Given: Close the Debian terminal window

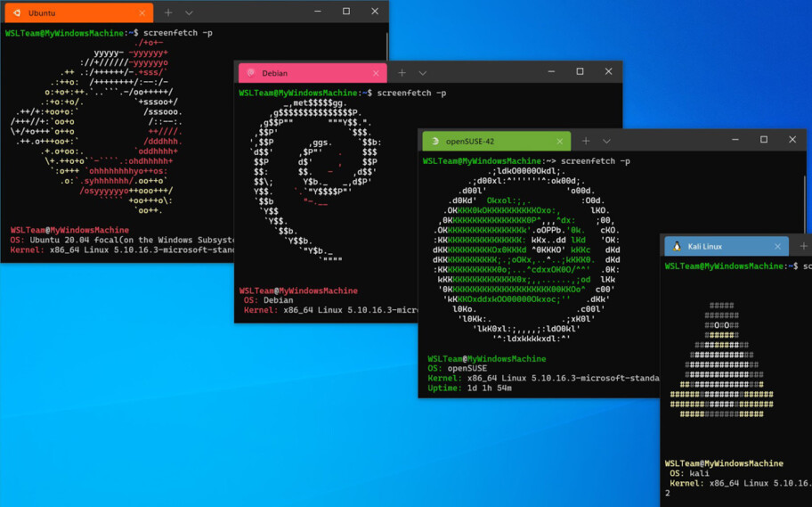Looking at the screenshot, I should pos(608,71).
